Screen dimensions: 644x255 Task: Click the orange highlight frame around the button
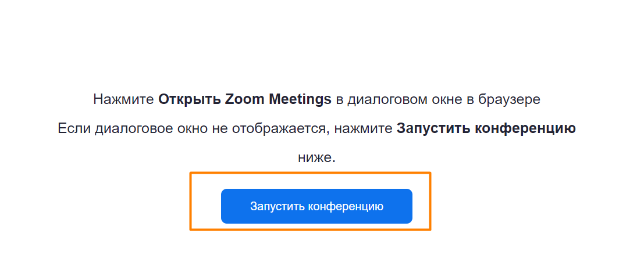point(429,200)
